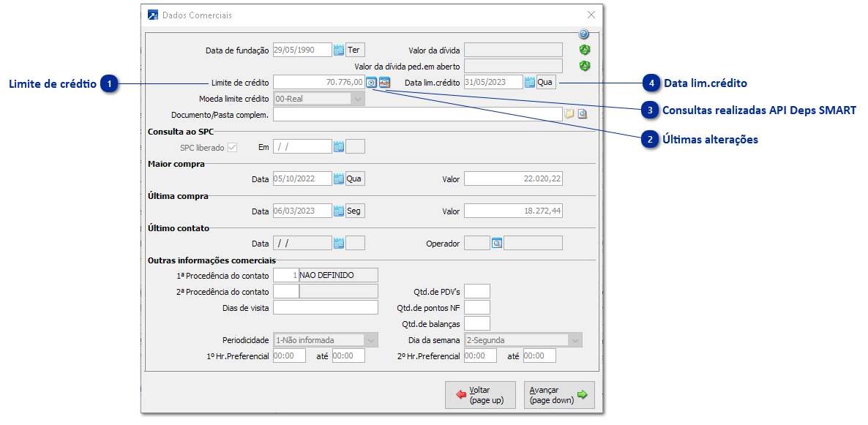The height and width of the screenshot is (425, 868).
Task: Close the Dados Comerciais window
Action: click(591, 15)
